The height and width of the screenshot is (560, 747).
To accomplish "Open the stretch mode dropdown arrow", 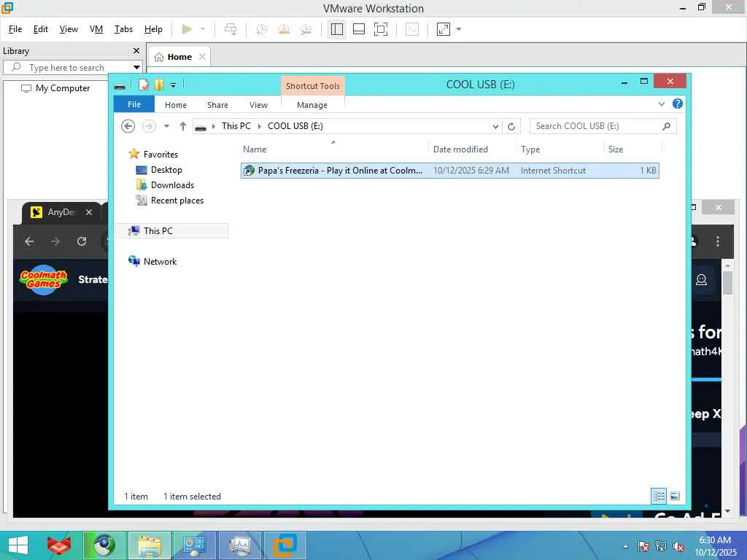I will point(459,29).
